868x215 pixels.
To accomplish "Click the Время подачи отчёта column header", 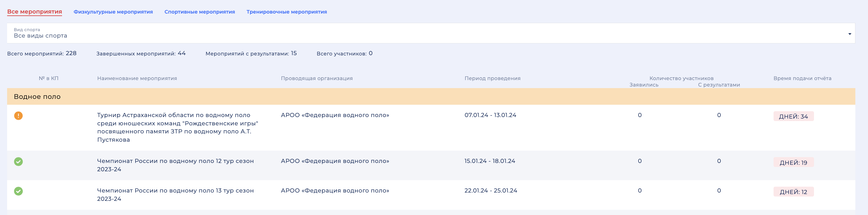I will point(802,79).
